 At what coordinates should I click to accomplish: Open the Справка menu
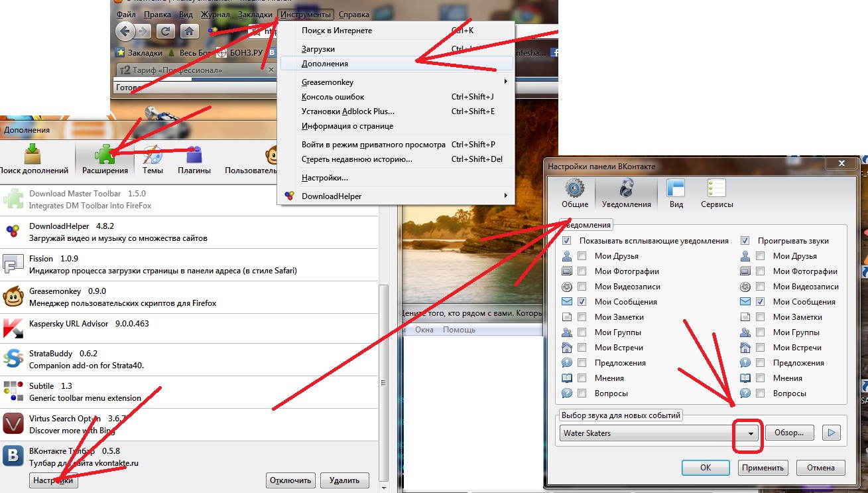(x=353, y=15)
